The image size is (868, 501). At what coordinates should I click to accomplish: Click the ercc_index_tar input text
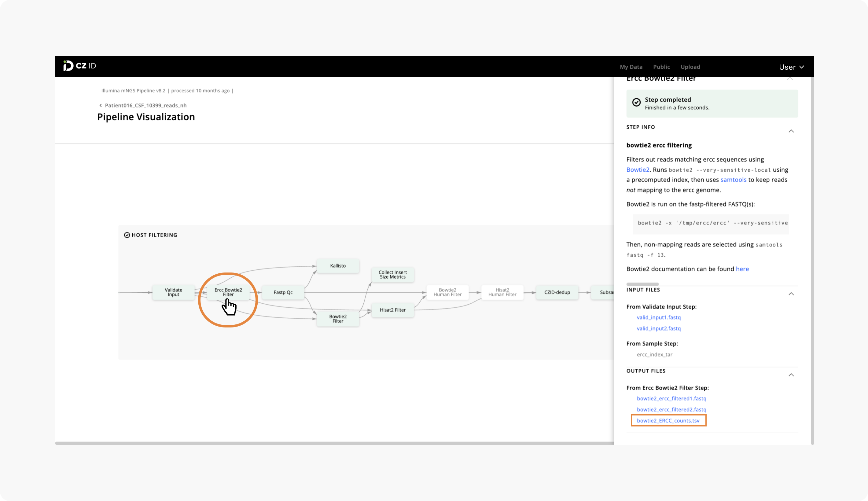[x=654, y=354]
